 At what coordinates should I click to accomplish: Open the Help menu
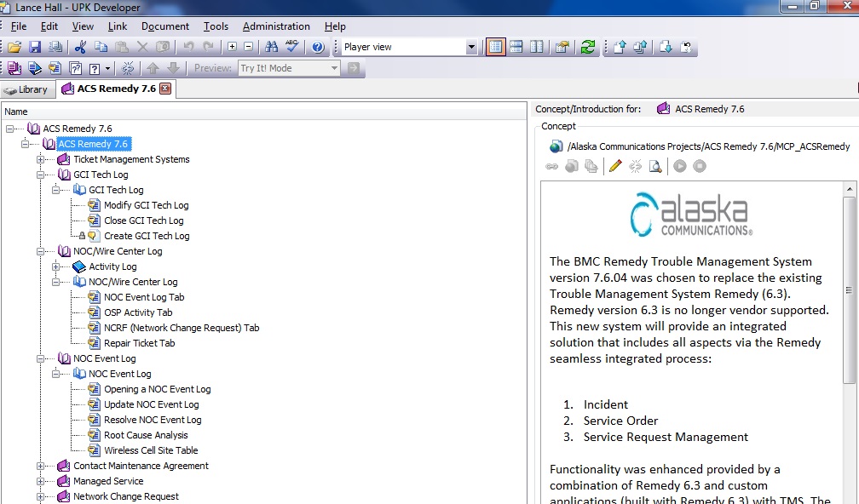[335, 26]
